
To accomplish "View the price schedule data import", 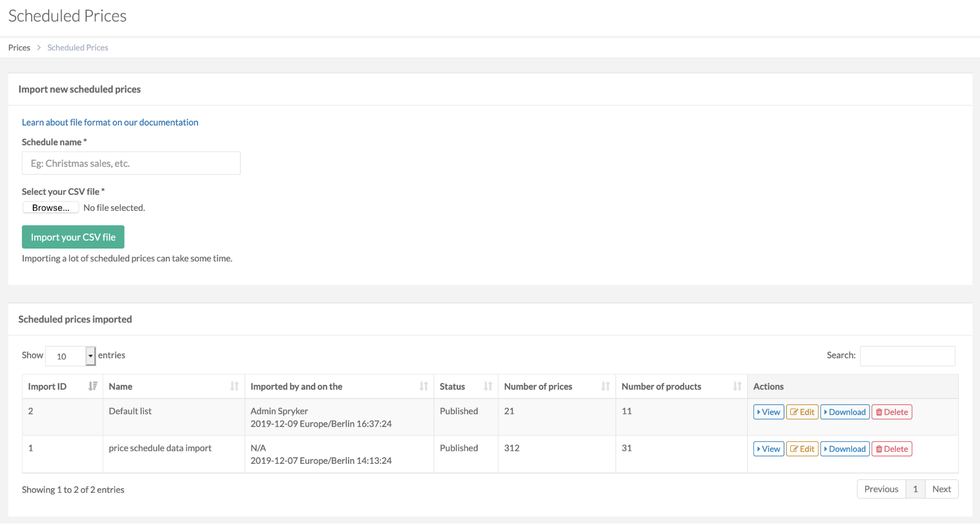I will click(768, 449).
